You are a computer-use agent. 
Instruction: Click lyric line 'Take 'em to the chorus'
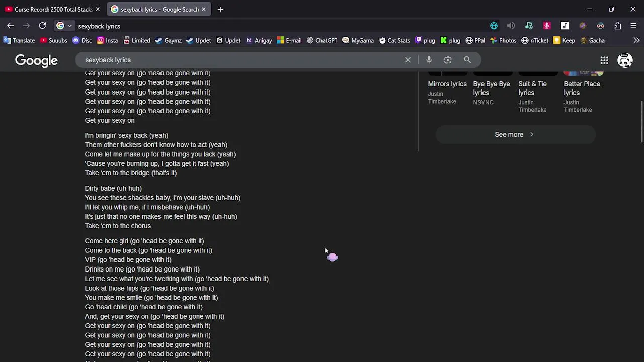pyautogui.click(x=118, y=226)
